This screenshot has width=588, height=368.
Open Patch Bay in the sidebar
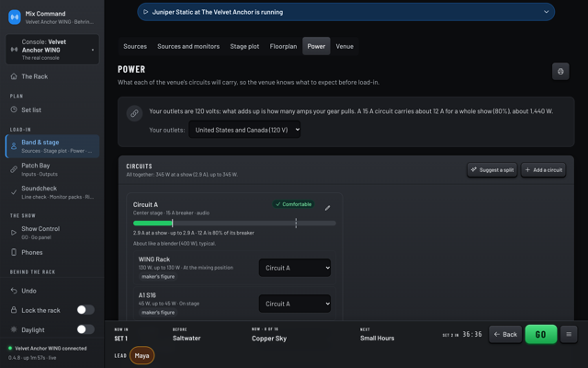pyautogui.click(x=52, y=169)
